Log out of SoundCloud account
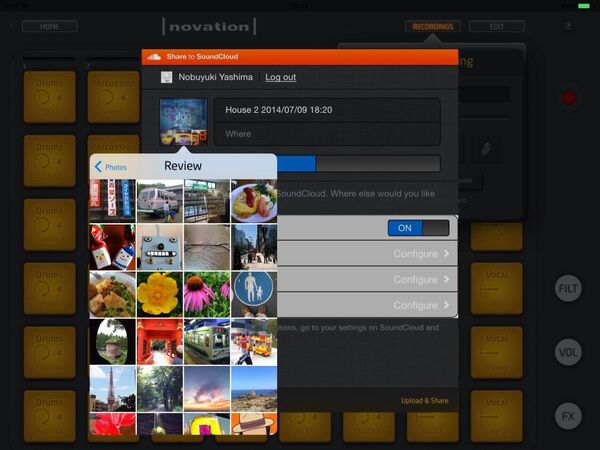 [280, 77]
